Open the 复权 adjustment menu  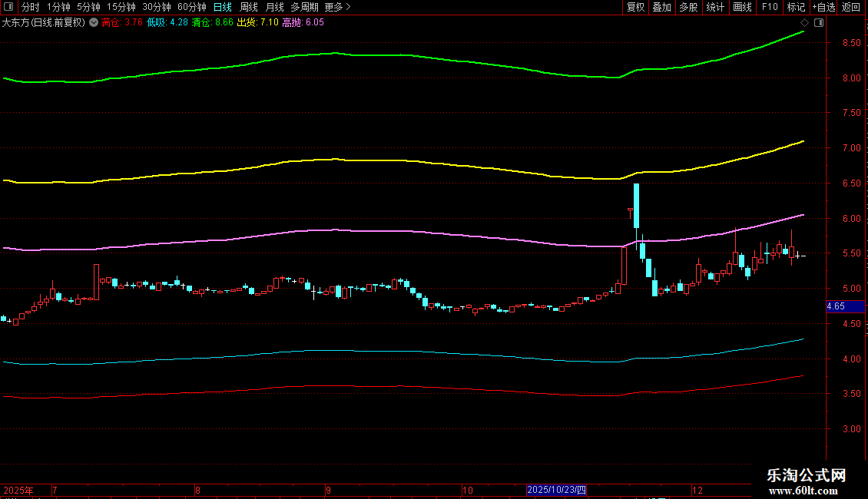[635, 7]
